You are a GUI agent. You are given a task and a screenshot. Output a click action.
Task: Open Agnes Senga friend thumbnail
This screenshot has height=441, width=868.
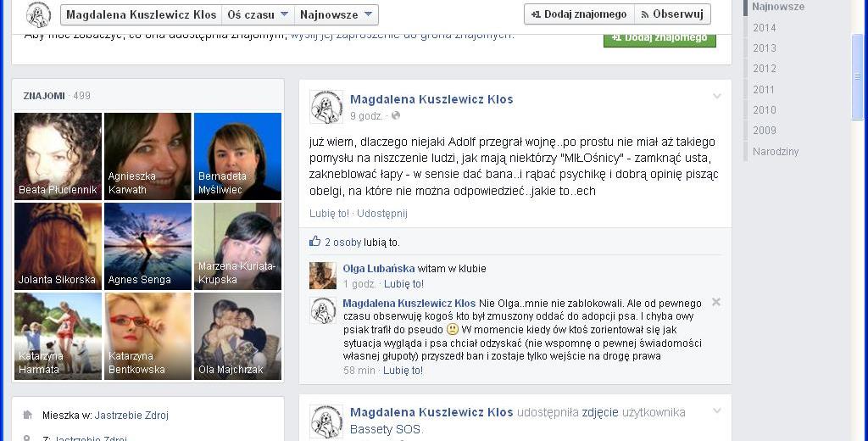(147, 246)
